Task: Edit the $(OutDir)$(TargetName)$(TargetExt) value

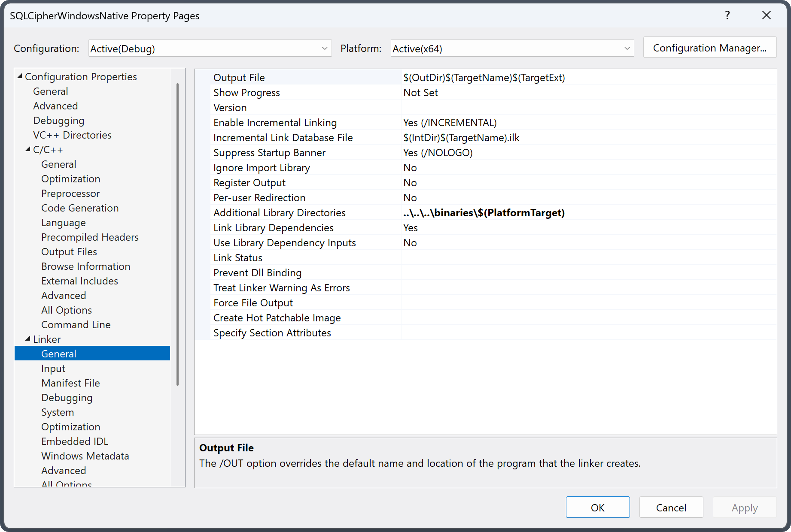Action: 484,78
